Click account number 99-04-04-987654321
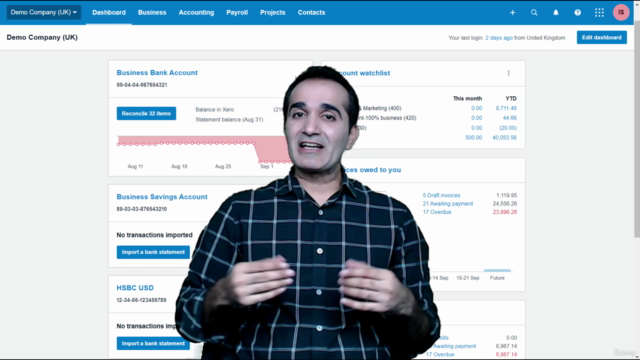Viewport: 640px width, 360px height. tap(142, 85)
